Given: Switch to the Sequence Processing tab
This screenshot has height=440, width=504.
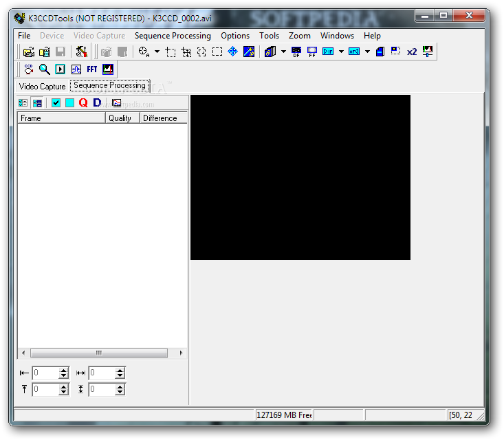Looking at the screenshot, I should (x=109, y=85).
